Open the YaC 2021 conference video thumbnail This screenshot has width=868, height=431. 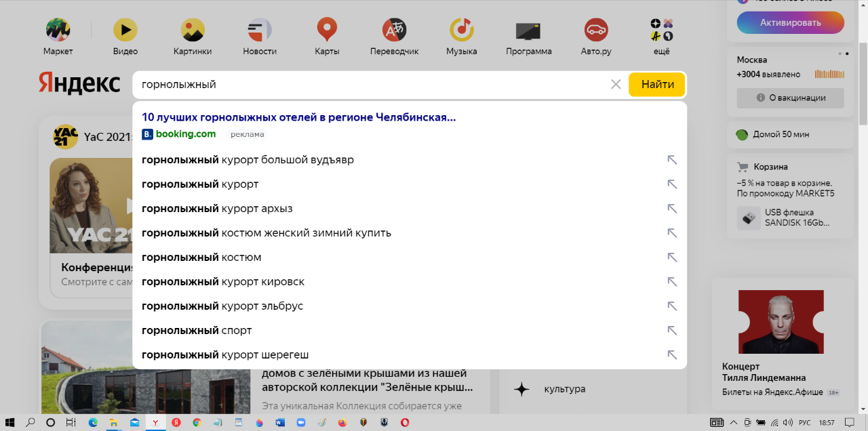pyautogui.click(x=91, y=206)
